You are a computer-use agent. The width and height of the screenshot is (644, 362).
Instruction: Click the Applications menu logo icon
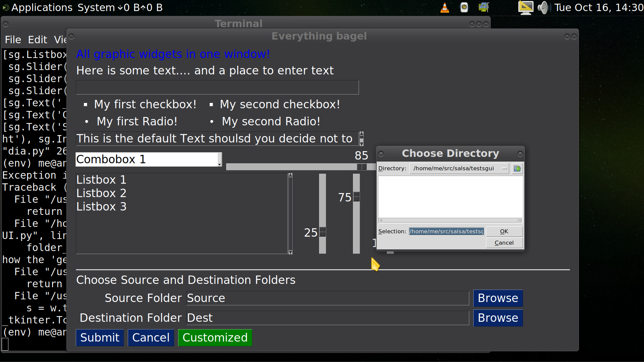tap(6, 7)
